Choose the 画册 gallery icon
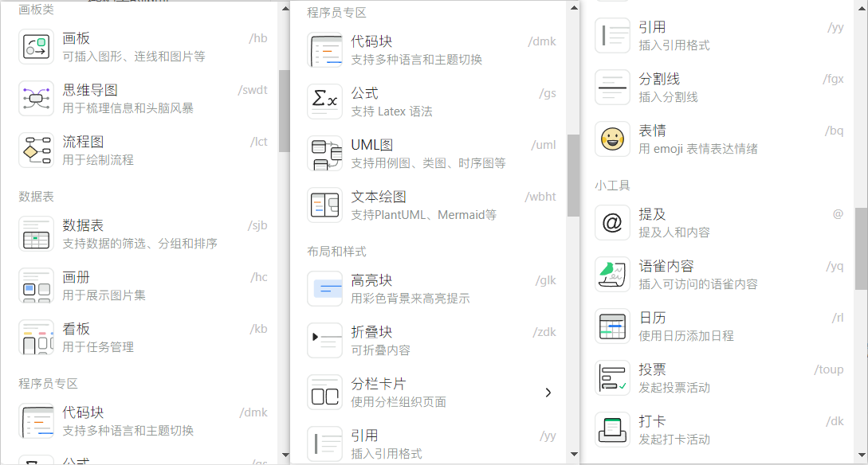Image resolution: width=868 pixels, height=465 pixels. [x=36, y=286]
